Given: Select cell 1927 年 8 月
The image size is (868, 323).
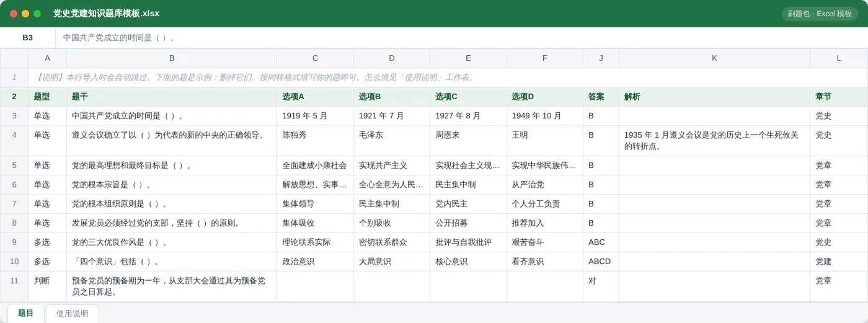Looking at the screenshot, I should pyautogui.click(x=468, y=116).
